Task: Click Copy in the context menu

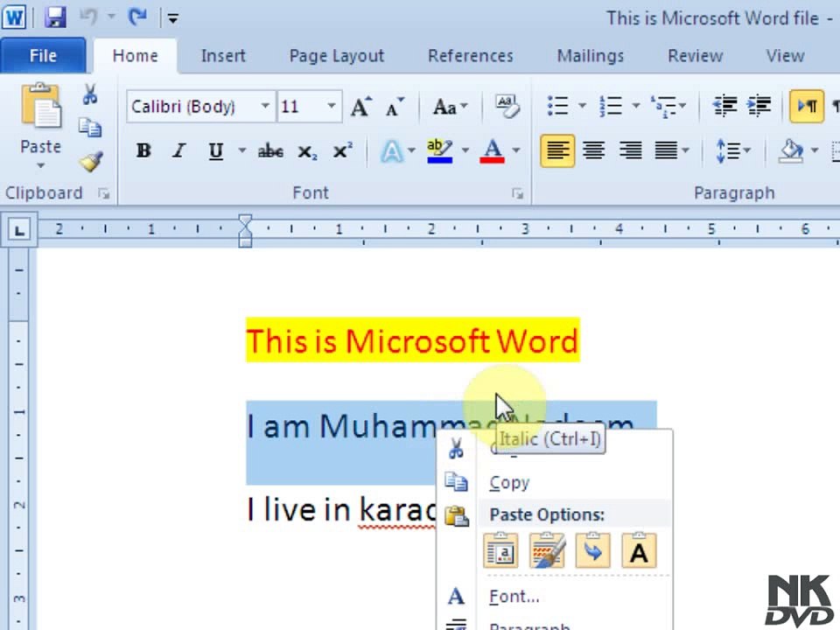Action: (x=509, y=483)
